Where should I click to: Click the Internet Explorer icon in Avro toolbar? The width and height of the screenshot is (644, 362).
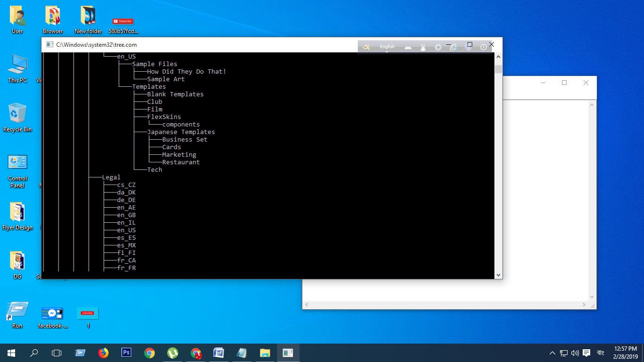tap(453, 47)
